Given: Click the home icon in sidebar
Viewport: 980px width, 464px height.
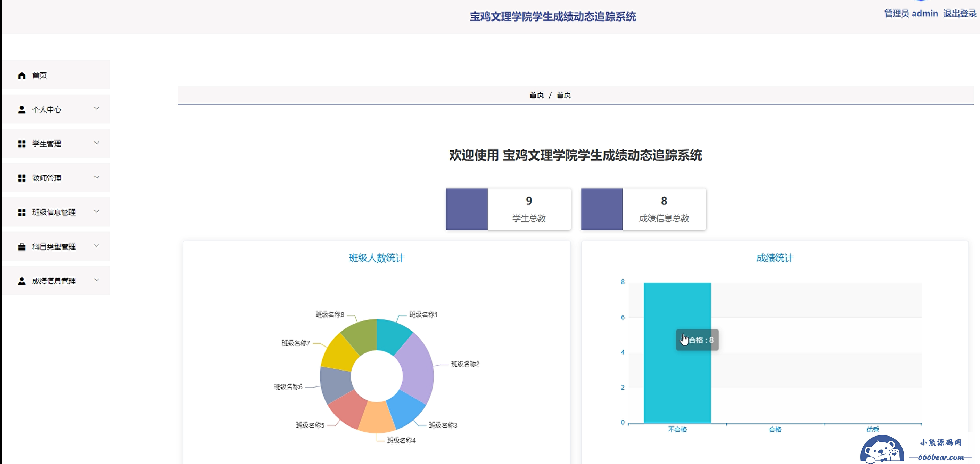Looking at the screenshot, I should click(x=22, y=75).
